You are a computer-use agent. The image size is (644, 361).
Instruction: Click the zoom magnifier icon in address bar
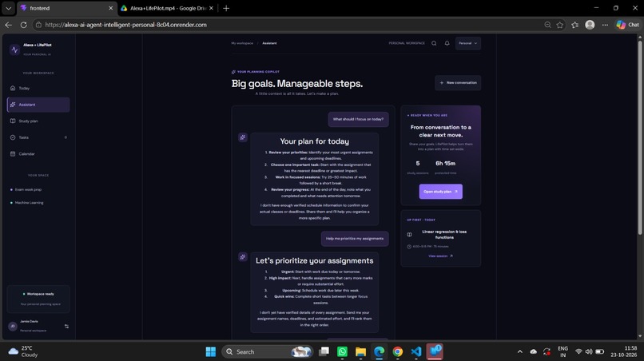coord(547,25)
